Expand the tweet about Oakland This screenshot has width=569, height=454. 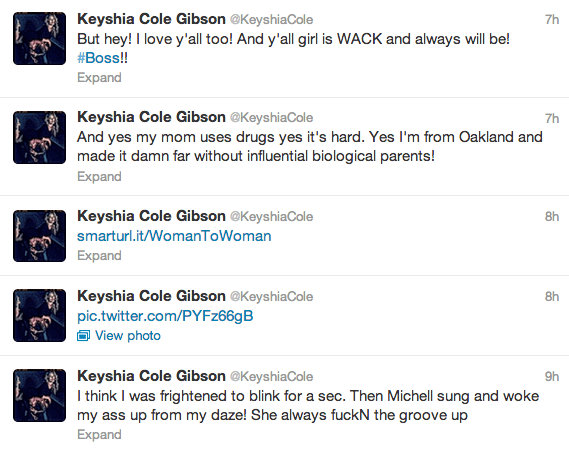[99, 176]
